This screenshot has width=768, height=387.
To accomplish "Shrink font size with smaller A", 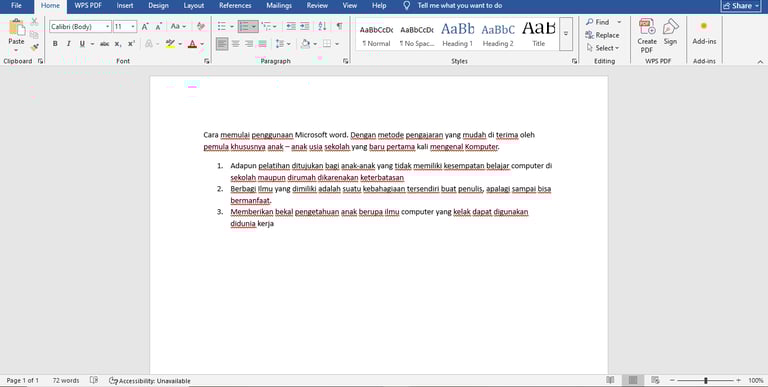I will [x=159, y=26].
